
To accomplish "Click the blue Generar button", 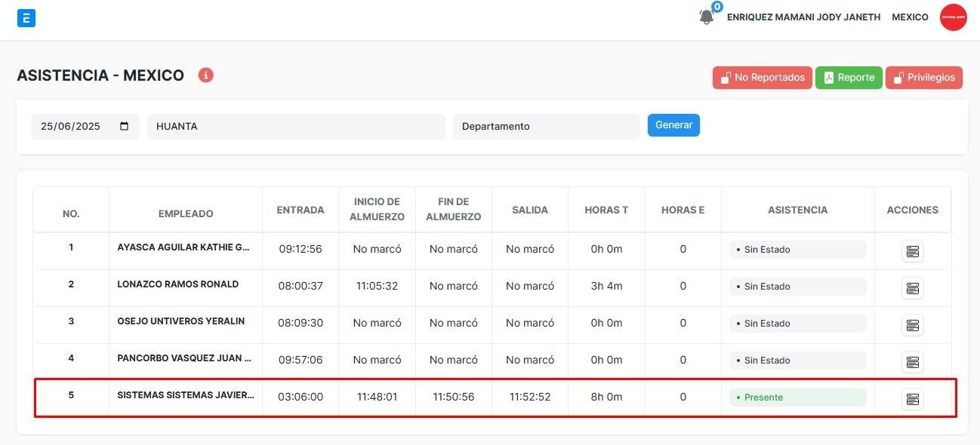I will tap(673, 125).
